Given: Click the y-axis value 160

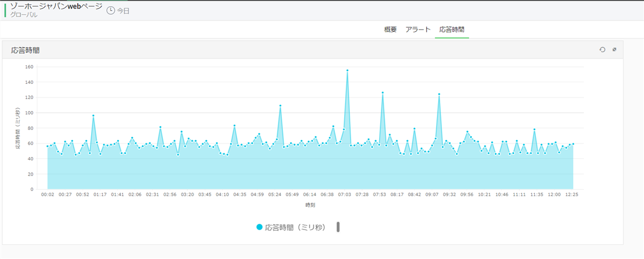Looking at the screenshot, I should (29, 67).
